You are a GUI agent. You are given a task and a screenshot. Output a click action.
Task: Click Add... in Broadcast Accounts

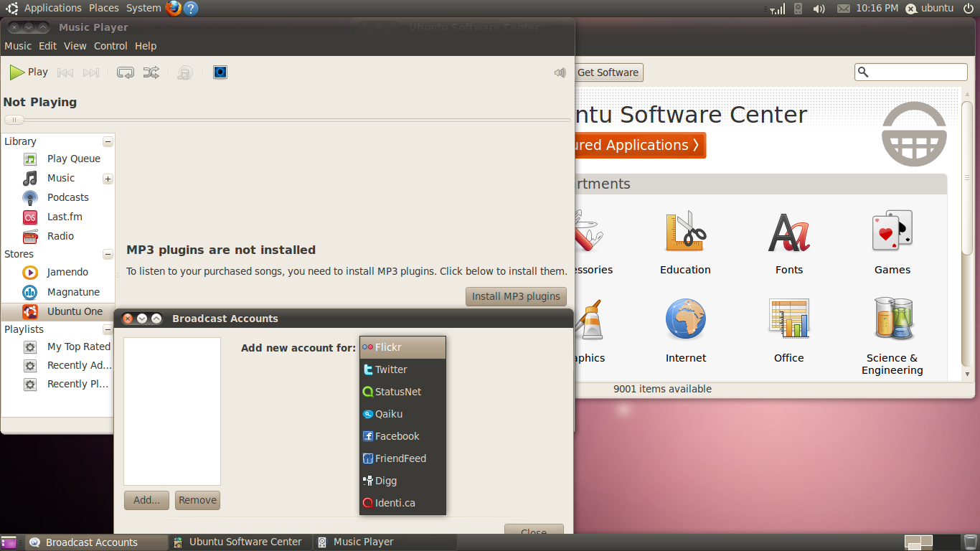pos(147,500)
